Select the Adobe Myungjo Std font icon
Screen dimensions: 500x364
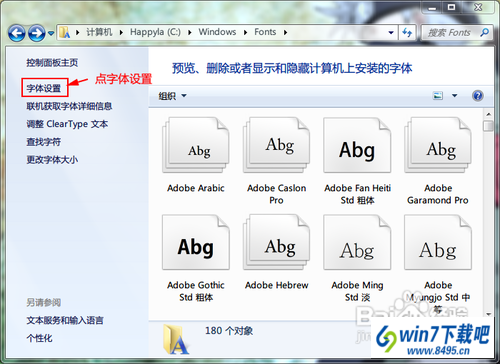pos(438,242)
